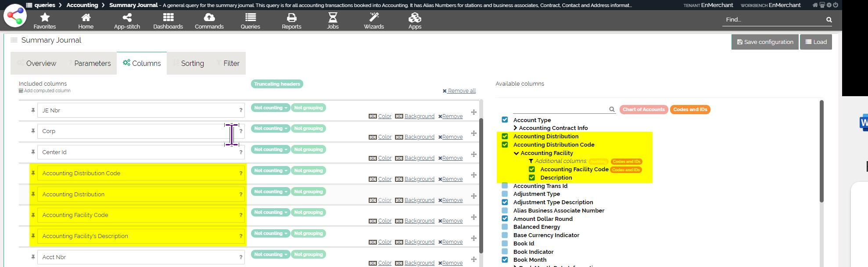Switch to the Sorting tab

click(x=192, y=63)
